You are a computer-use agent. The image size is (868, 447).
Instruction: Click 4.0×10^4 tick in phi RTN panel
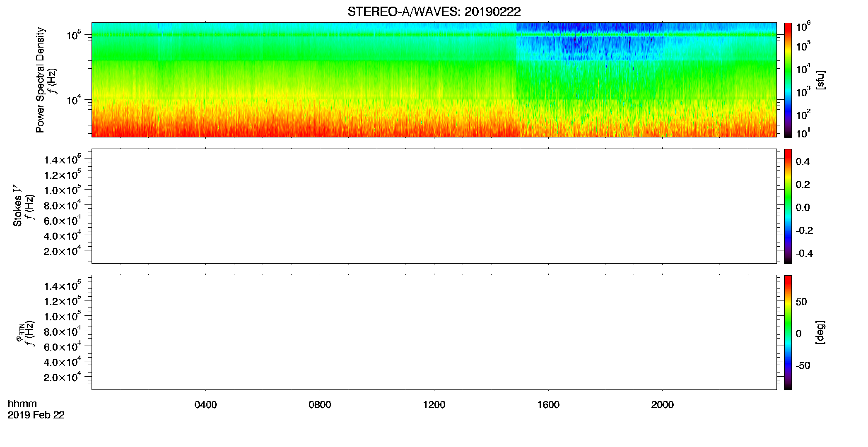click(63, 361)
